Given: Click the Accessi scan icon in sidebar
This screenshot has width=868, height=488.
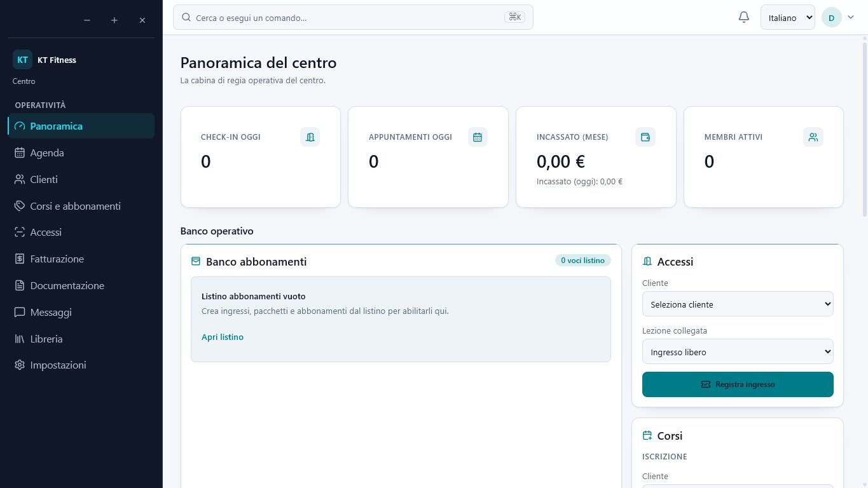Looking at the screenshot, I should pyautogui.click(x=20, y=232).
